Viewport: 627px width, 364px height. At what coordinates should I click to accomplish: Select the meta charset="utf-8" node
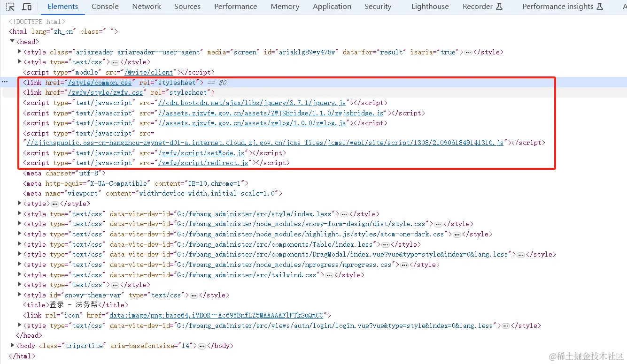(64, 174)
